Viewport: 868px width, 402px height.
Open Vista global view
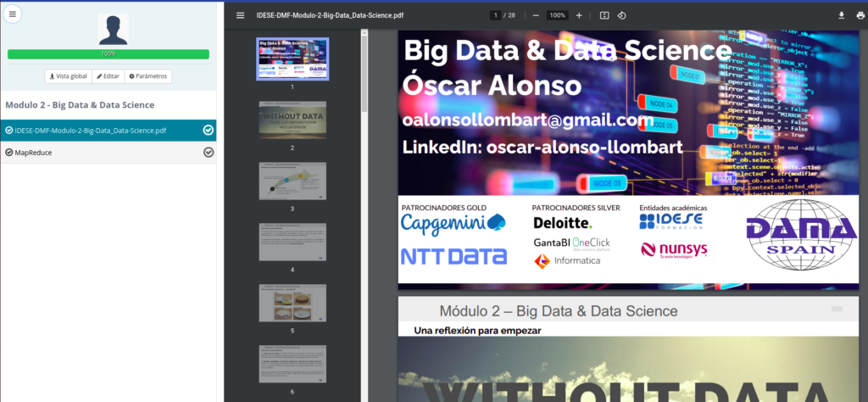point(68,75)
